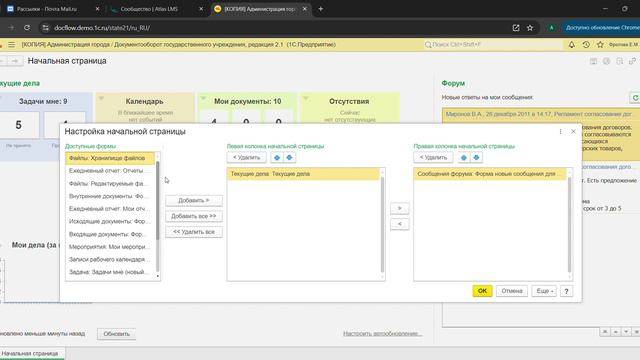
Task: Collapse the Отсутствия widget triangle
Action: [305, 98]
